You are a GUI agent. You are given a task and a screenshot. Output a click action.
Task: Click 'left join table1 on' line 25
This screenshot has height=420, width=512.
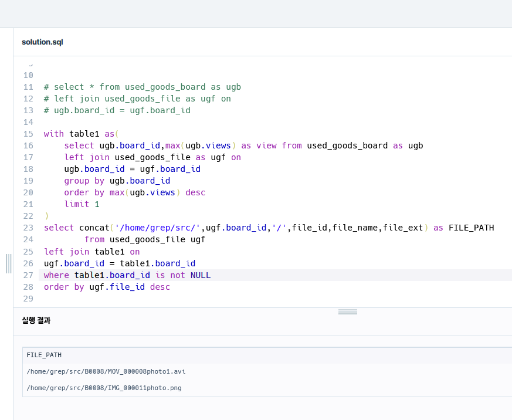pyautogui.click(x=91, y=252)
